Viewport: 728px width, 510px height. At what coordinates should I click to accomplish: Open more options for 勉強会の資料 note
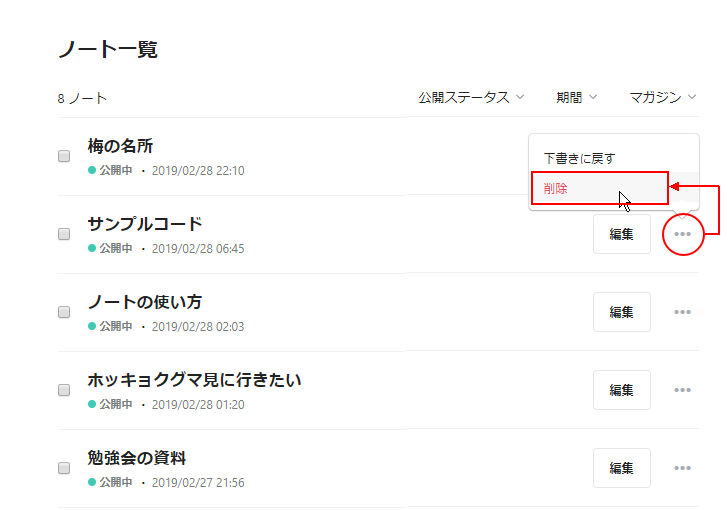pyautogui.click(x=682, y=468)
